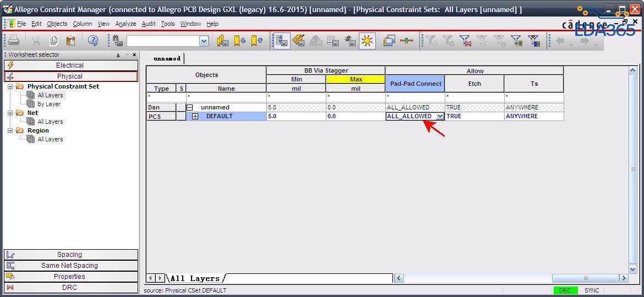
Task: Open the Pad-Pad Connect ALL_ALLOWED dropdown
Action: click(x=439, y=117)
